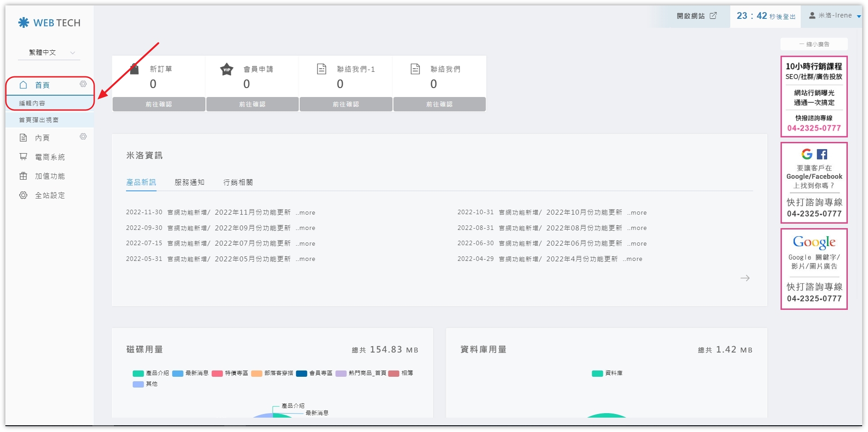The width and height of the screenshot is (868, 432).
Task: Click the right arrow in 米洛資訊 panel
Action: (x=745, y=278)
